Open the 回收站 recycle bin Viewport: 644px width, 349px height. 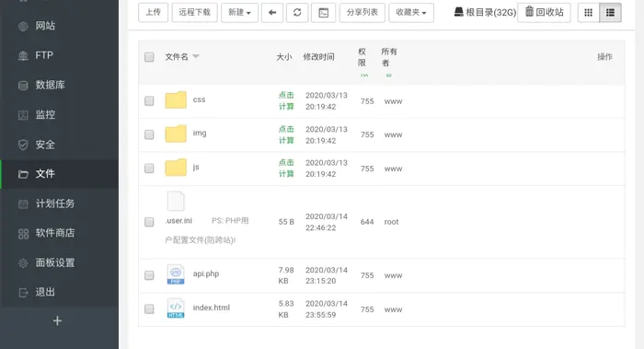[x=545, y=12]
